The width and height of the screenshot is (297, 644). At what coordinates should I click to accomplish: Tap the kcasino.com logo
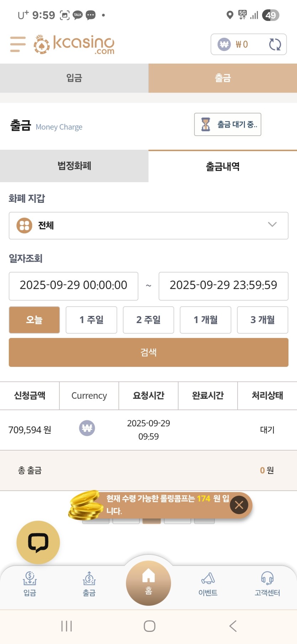click(74, 44)
